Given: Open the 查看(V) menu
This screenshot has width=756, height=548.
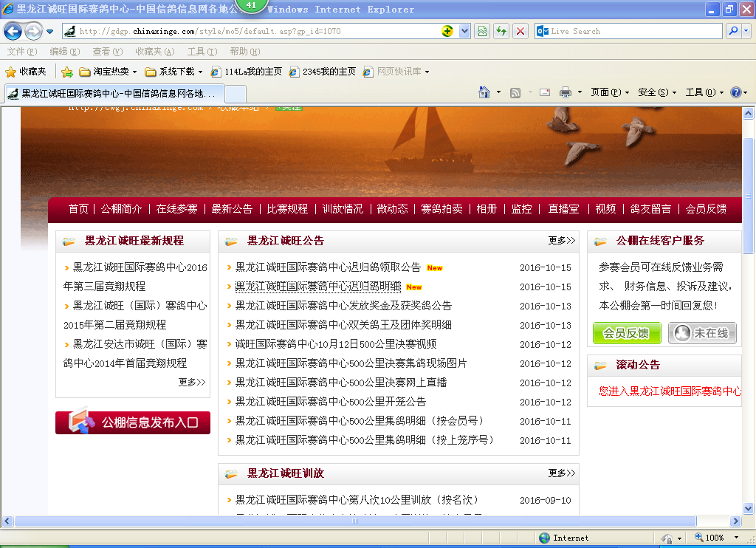Looking at the screenshot, I should coord(107,52).
